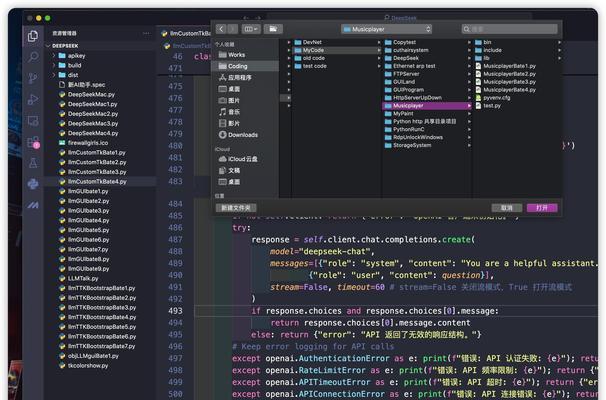Open Extensions view with update badge

tap(33, 142)
